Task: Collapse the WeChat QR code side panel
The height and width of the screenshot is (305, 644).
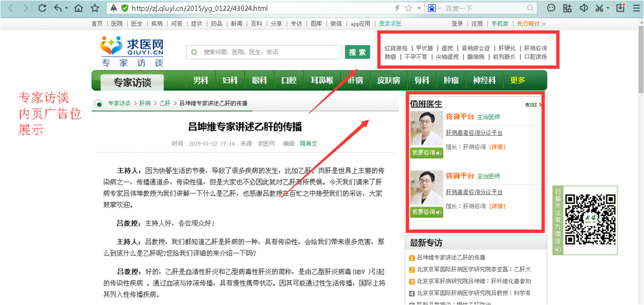Action: point(558,250)
